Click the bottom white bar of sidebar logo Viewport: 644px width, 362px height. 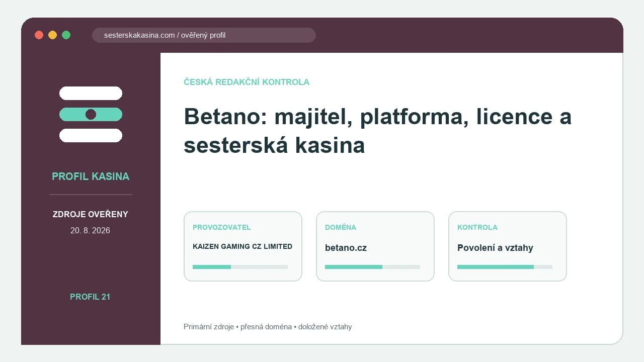pyautogui.click(x=91, y=135)
